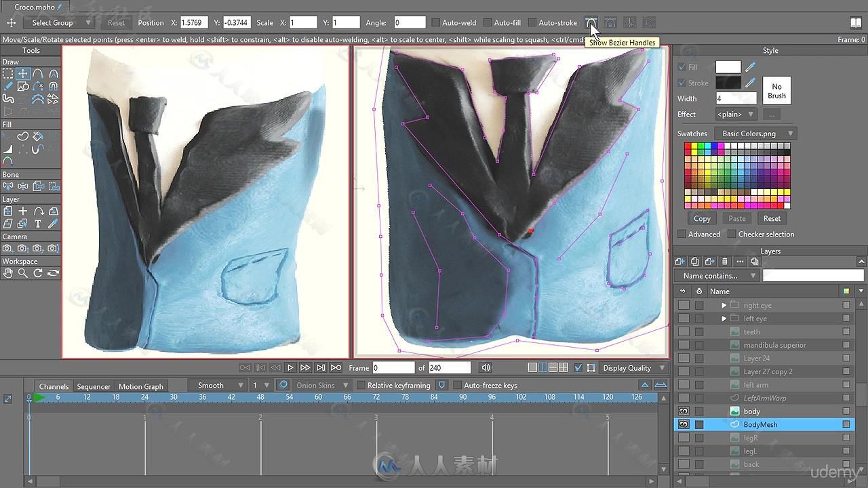
Task: Enable the Auto-fill checkbox
Action: [x=487, y=23]
